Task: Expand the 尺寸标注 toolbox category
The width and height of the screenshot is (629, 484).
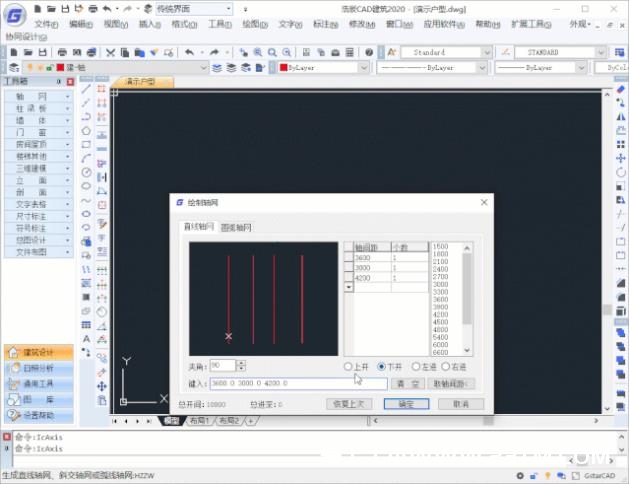Action: pyautogui.click(x=39, y=216)
